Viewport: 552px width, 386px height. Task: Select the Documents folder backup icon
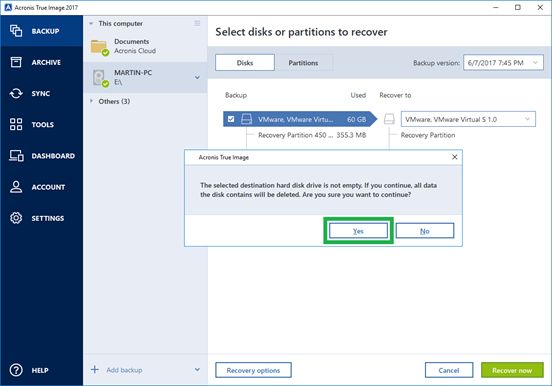click(100, 47)
